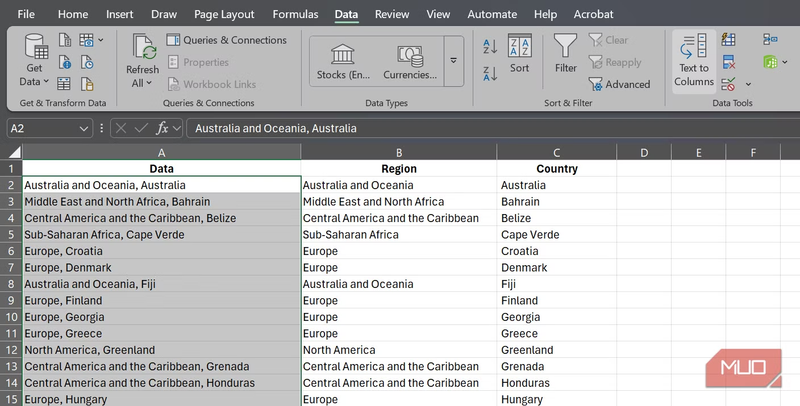Sort column A to Z ascending
Viewport: 800px width, 406px height.
pyautogui.click(x=490, y=47)
